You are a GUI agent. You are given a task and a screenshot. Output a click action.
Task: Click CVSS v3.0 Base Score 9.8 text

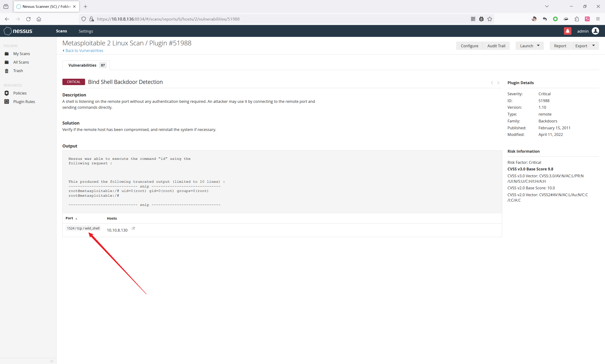coord(530,169)
